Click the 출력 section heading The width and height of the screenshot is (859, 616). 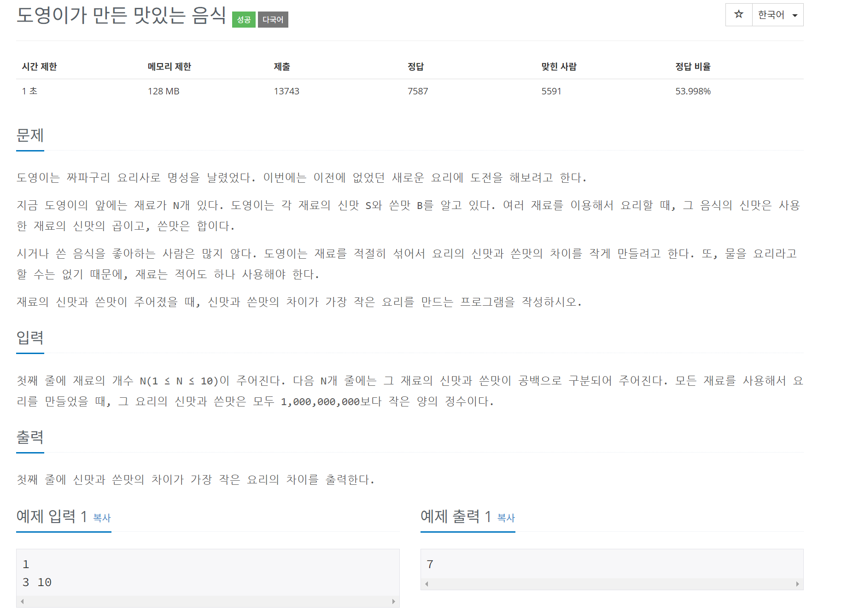coord(30,437)
